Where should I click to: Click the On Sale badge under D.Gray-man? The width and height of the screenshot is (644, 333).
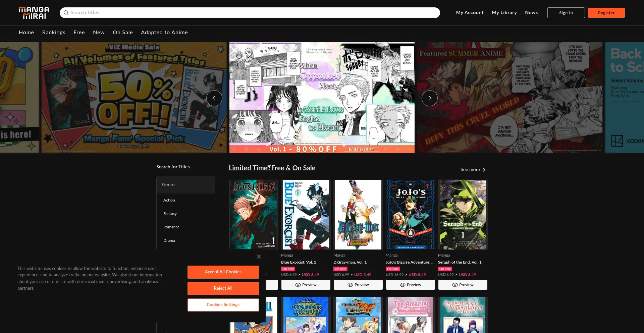pyautogui.click(x=340, y=269)
